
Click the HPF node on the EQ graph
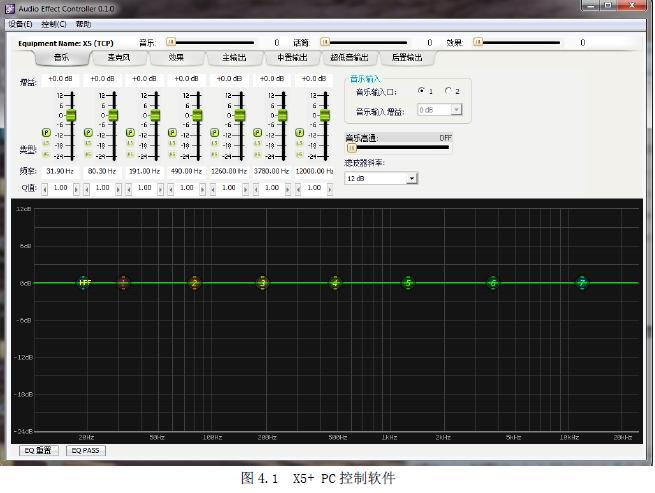[x=84, y=283]
